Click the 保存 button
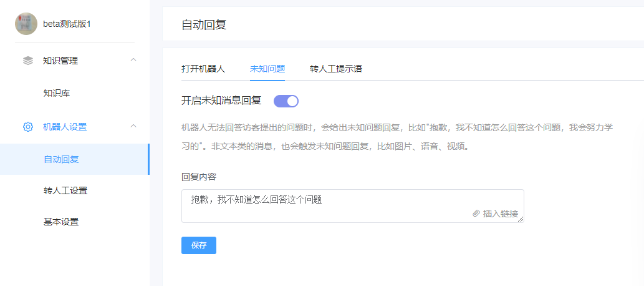 click(x=199, y=245)
